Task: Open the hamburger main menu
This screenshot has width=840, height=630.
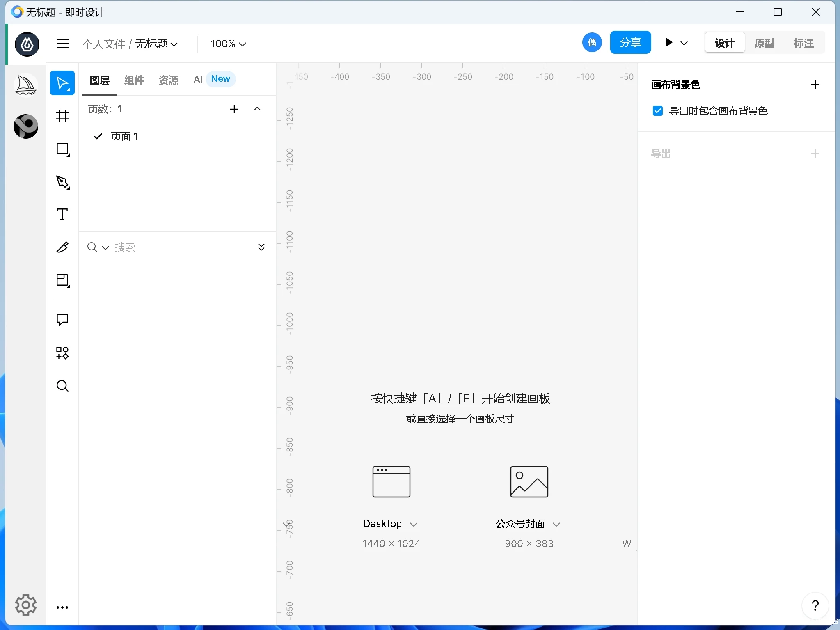Action: tap(63, 44)
